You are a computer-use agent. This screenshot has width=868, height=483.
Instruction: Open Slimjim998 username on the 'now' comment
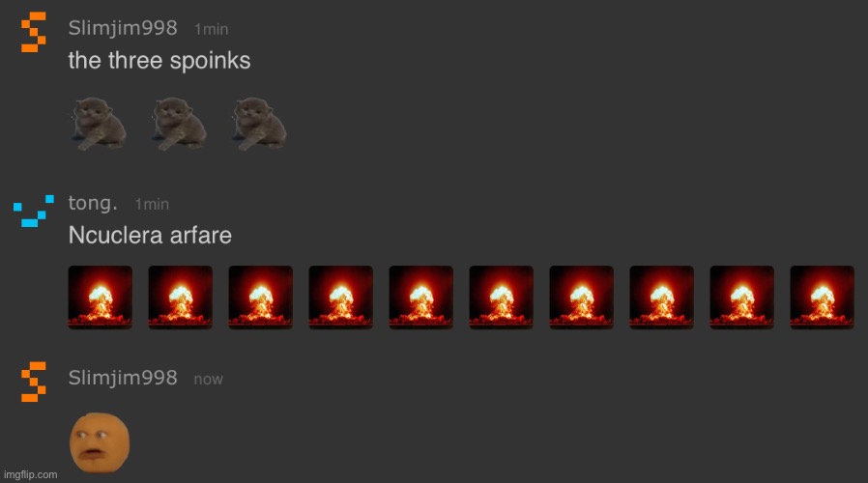[x=123, y=378]
